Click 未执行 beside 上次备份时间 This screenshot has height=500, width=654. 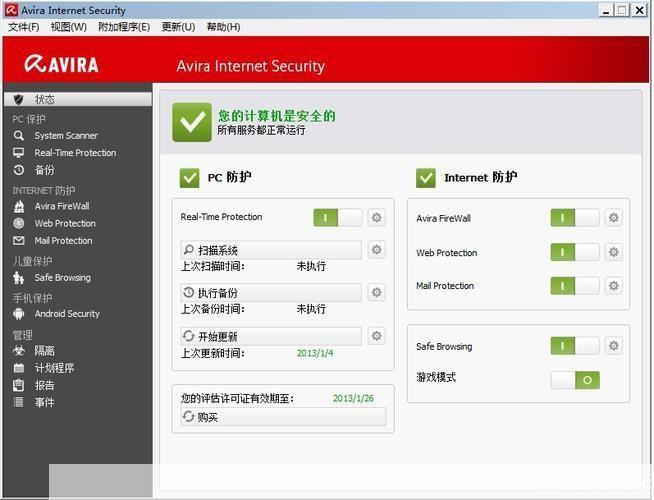pos(311,309)
